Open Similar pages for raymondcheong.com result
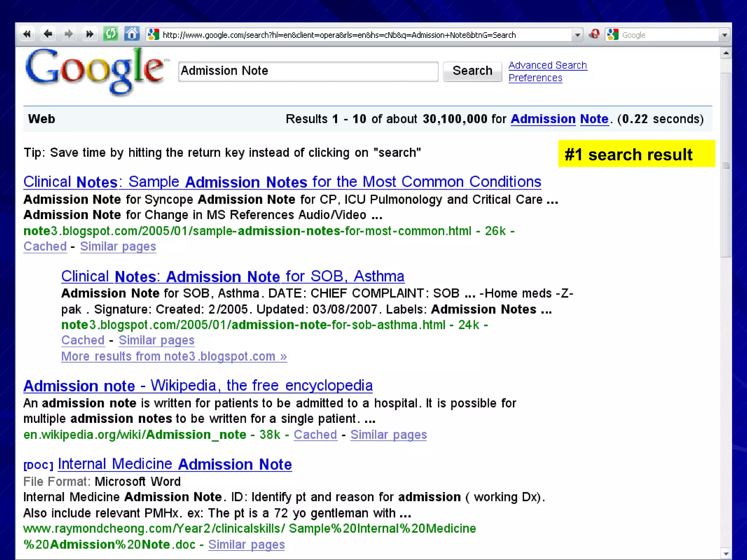747x560 pixels. pos(247,545)
